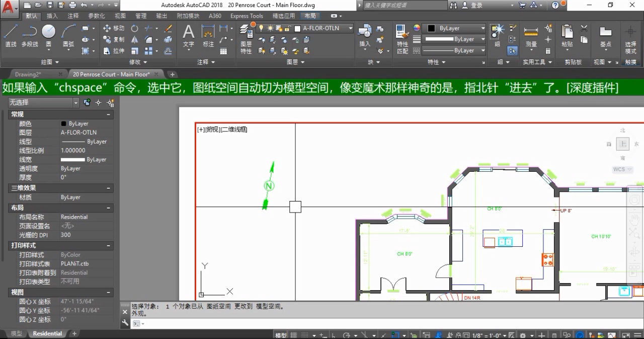The height and width of the screenshot is (339, 644).
Task: Click the Plot printer icon
Action: pyautogui.click(x=72, y=5)
